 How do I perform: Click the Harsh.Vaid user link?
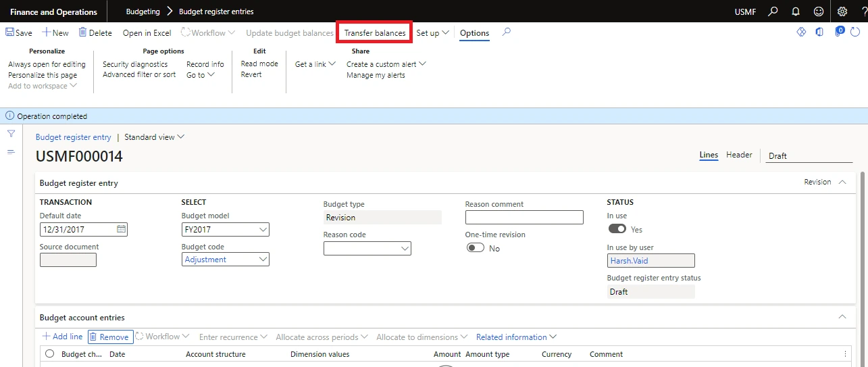tap(628, 260)
